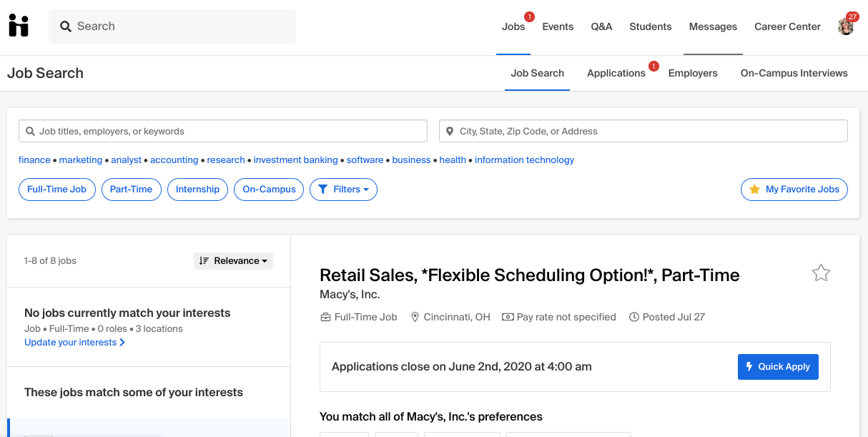Open the user profile avatar menu
Image resolution: width=868 pixels, height=437 pixels.
(847, 26)
